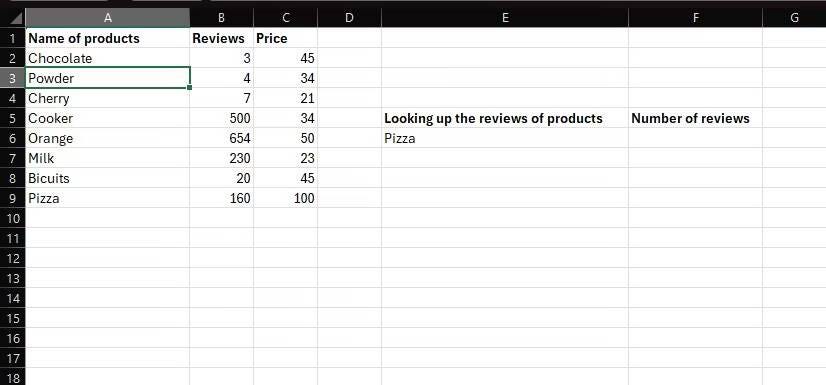Image resolution: width=826 pixels, height=385 pixels.
Task: Select the empty cell under Number of reviews
Action: pos(695,139)
